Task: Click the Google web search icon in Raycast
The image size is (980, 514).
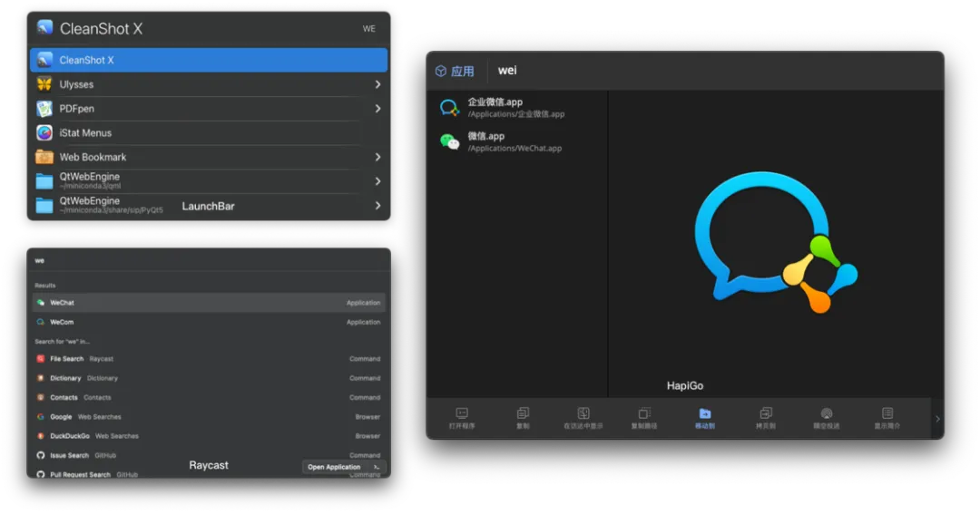Action: tap(41, 417)
